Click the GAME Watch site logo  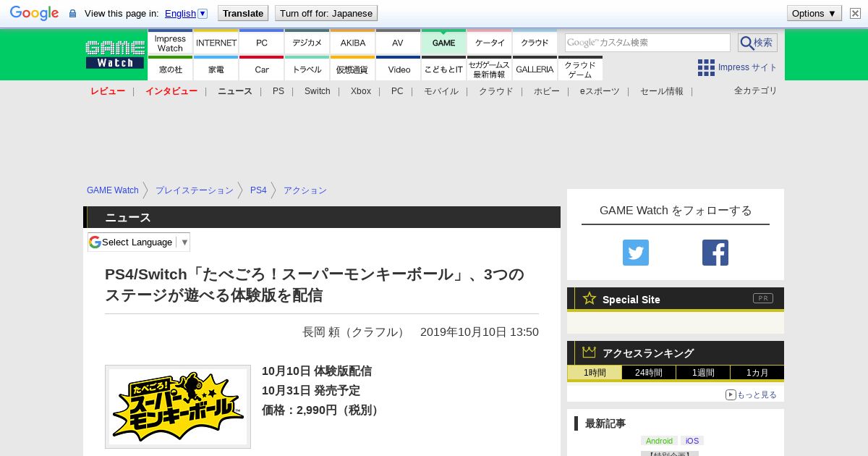pyautogui.click(x=115, y=54)
